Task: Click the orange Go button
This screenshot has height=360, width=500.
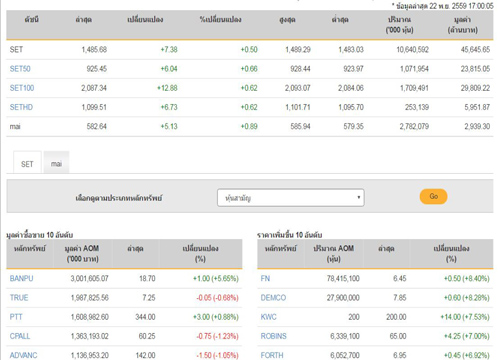Action: [433, 196]
